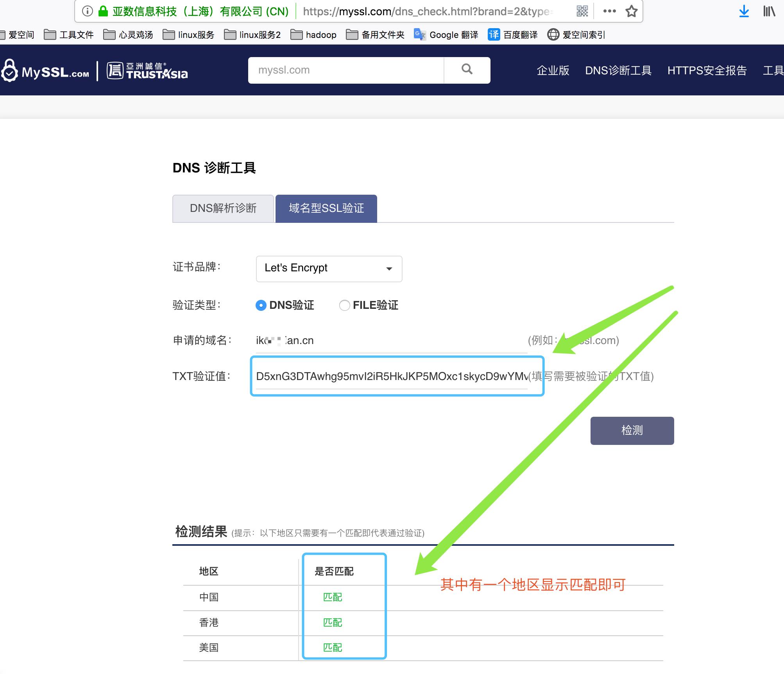
Task: Switch to the DNS解析诊断 tab
Action: click(223, 208)
